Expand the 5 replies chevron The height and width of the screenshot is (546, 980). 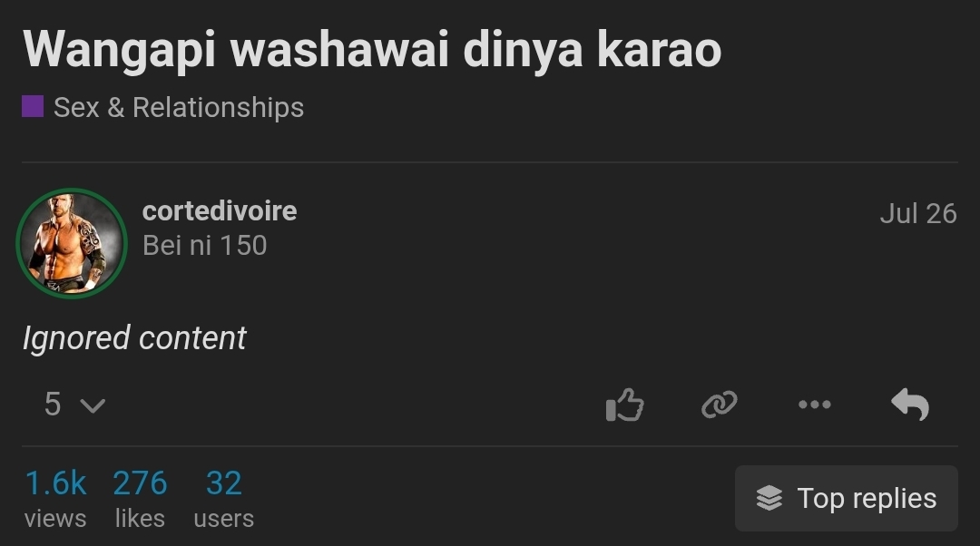[x=93, y=406]
